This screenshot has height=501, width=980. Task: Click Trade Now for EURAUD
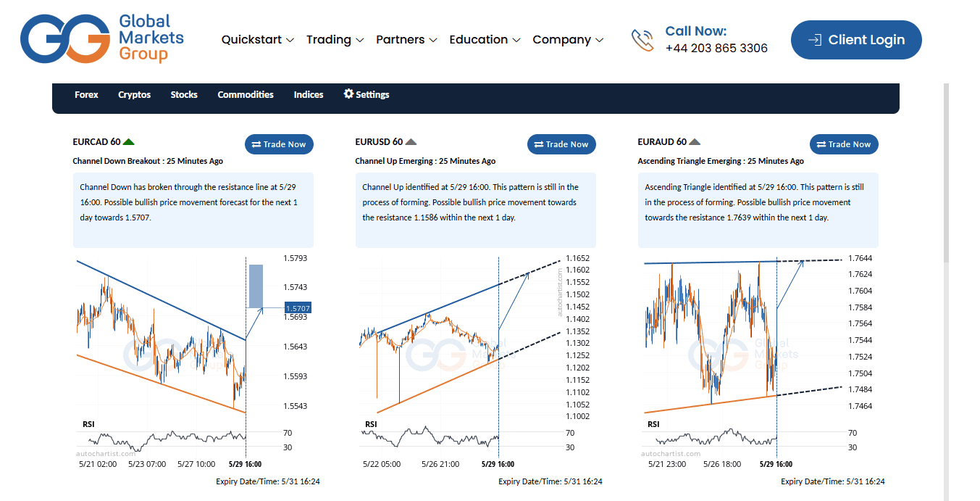(x=844, y=144)
